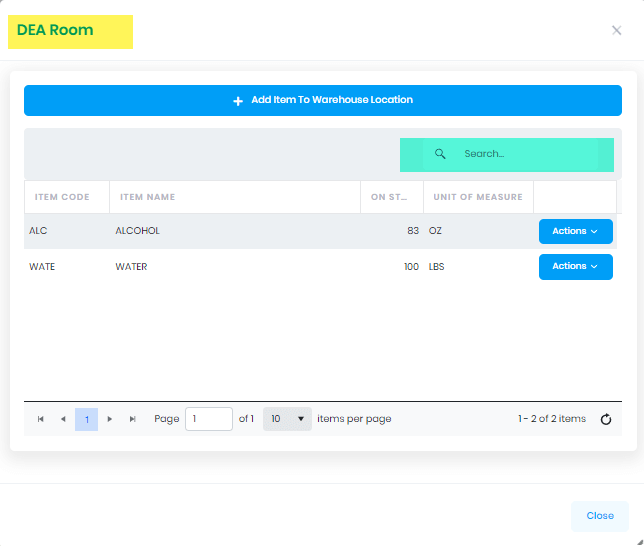
Task: Click the refresh icon in the pager
Action: point(606,419)
